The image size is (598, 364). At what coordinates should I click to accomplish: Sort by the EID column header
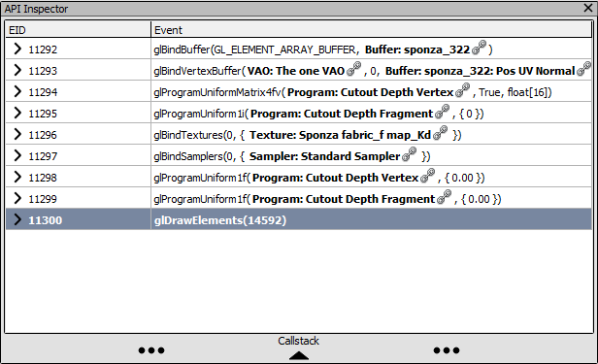79,30
